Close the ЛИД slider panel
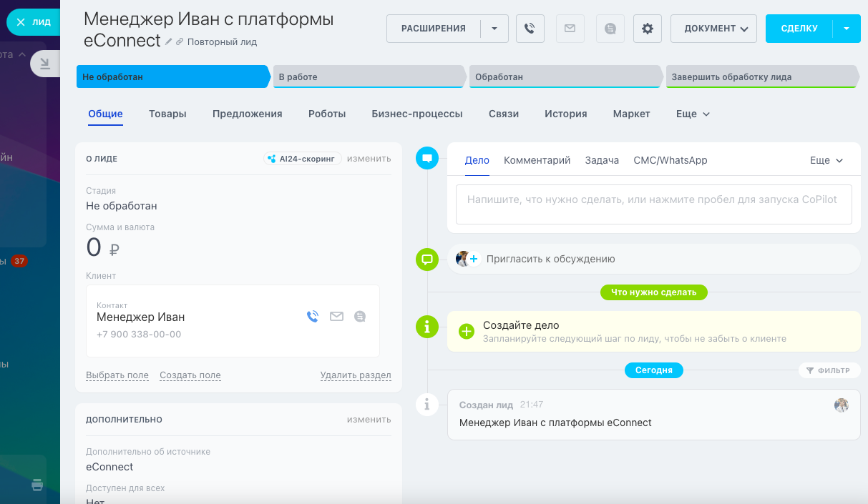This screenshot has height=504, width=868. click(x=21, y=22)
